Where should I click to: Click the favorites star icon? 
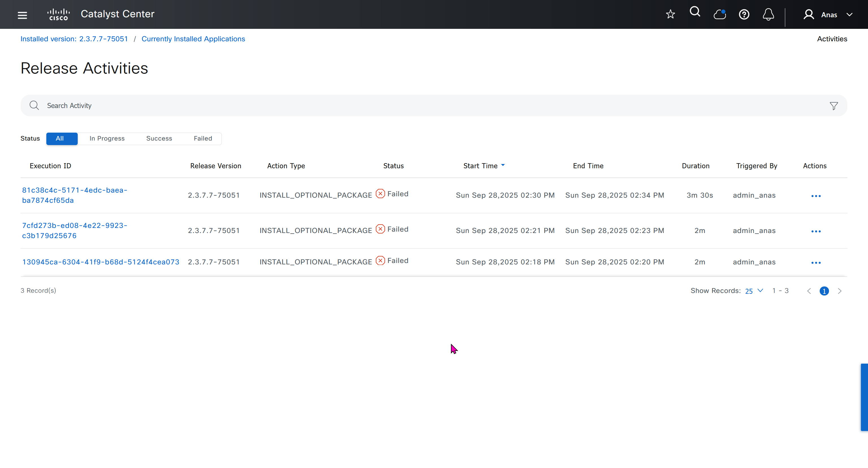(x=670, y=14)
